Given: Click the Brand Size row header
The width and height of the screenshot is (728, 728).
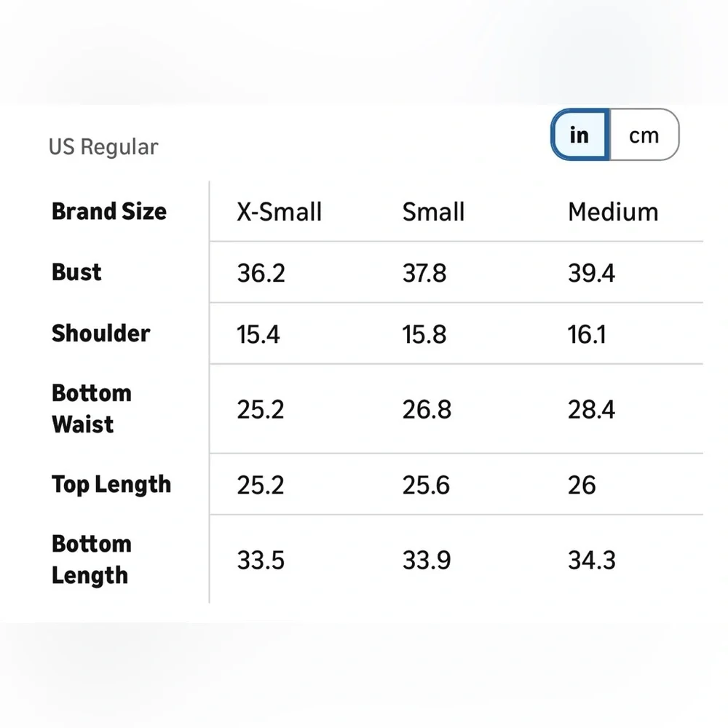Looking at the screenshot, I should (x=109, y=212).
